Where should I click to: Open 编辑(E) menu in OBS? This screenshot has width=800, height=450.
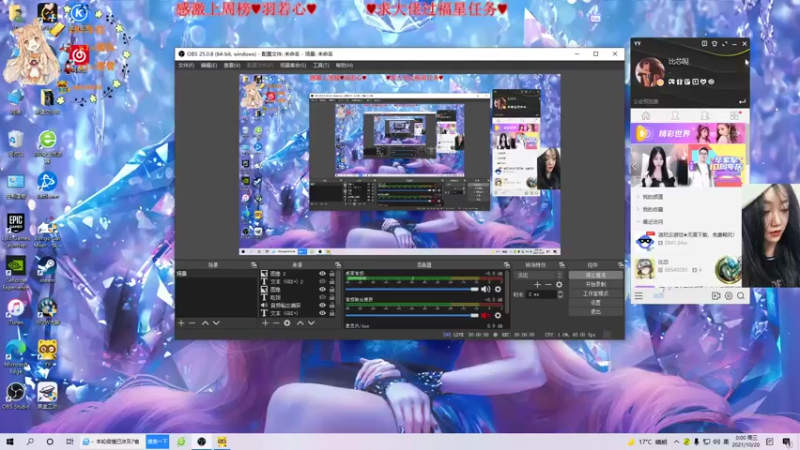click(208, 65)
